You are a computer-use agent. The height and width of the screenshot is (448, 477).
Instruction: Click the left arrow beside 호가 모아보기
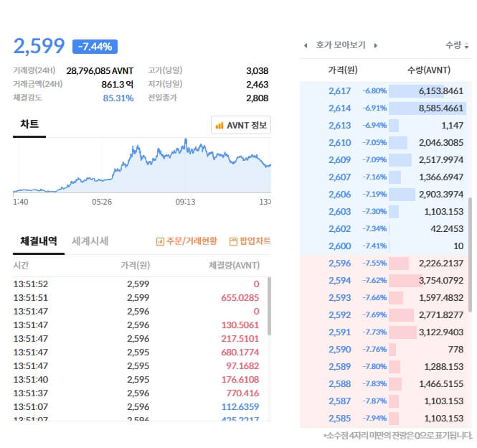pos(306,46)
